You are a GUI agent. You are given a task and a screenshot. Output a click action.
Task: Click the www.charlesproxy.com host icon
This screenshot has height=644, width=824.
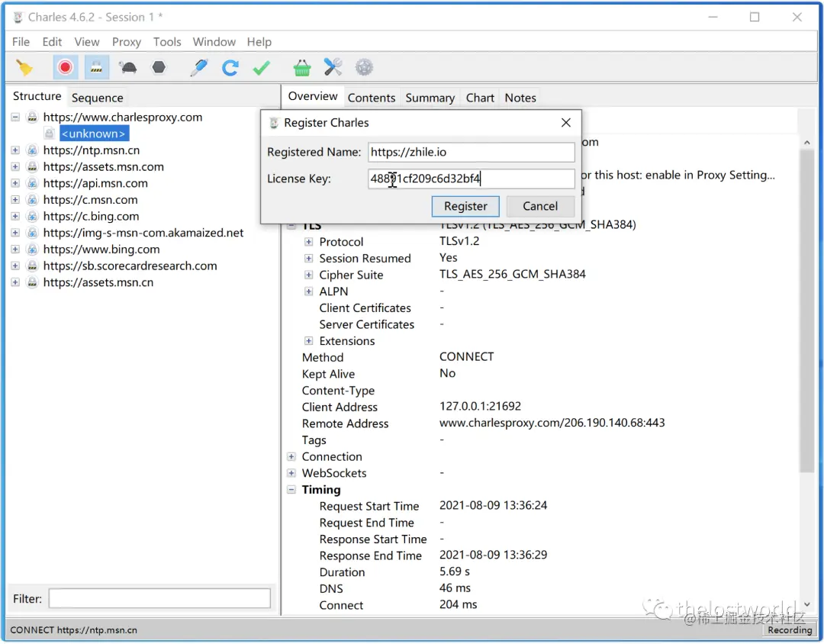point(32,118)
